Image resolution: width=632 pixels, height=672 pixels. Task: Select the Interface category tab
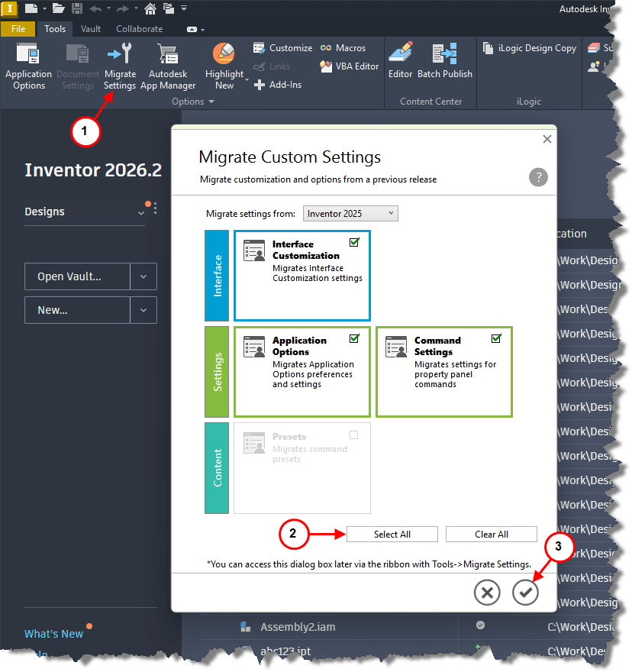point(217,276)
